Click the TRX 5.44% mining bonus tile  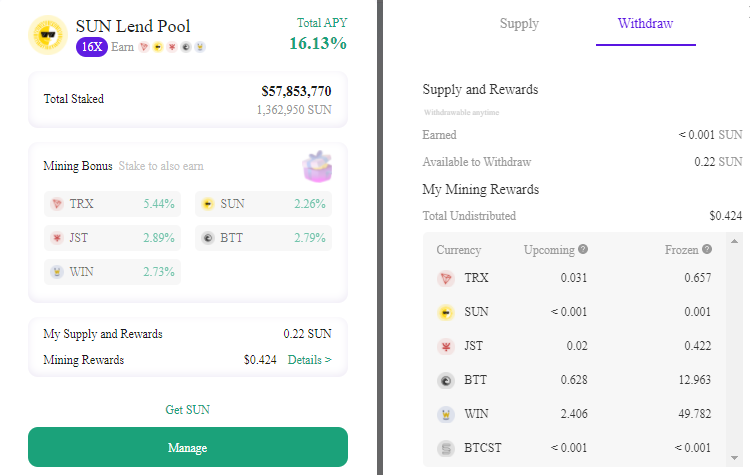tap(112, 204)
